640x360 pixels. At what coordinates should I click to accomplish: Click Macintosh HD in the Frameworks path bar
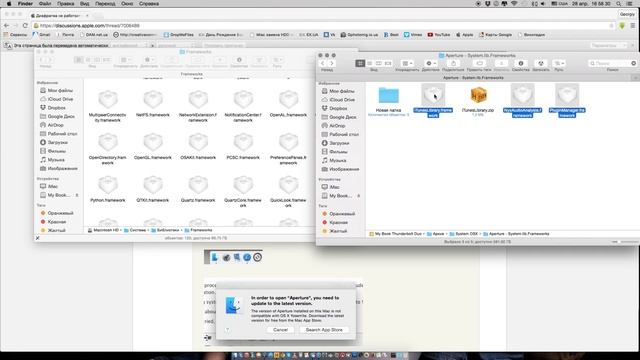click(x=103, y=230)
